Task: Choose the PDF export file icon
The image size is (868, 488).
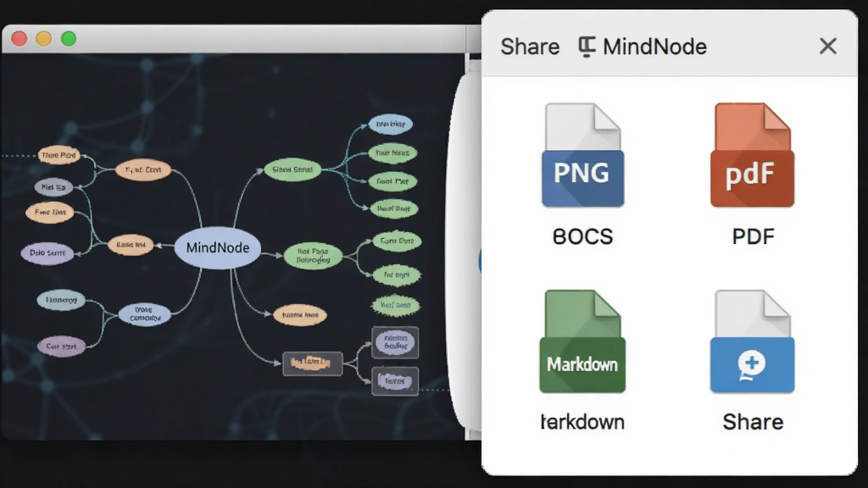Action: pos(753,155)
